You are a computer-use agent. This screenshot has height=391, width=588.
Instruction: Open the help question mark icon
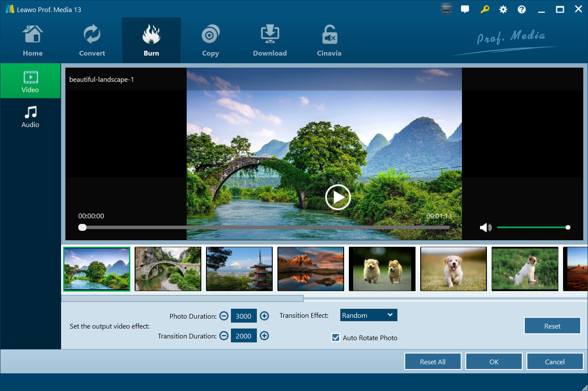(521, 9)
